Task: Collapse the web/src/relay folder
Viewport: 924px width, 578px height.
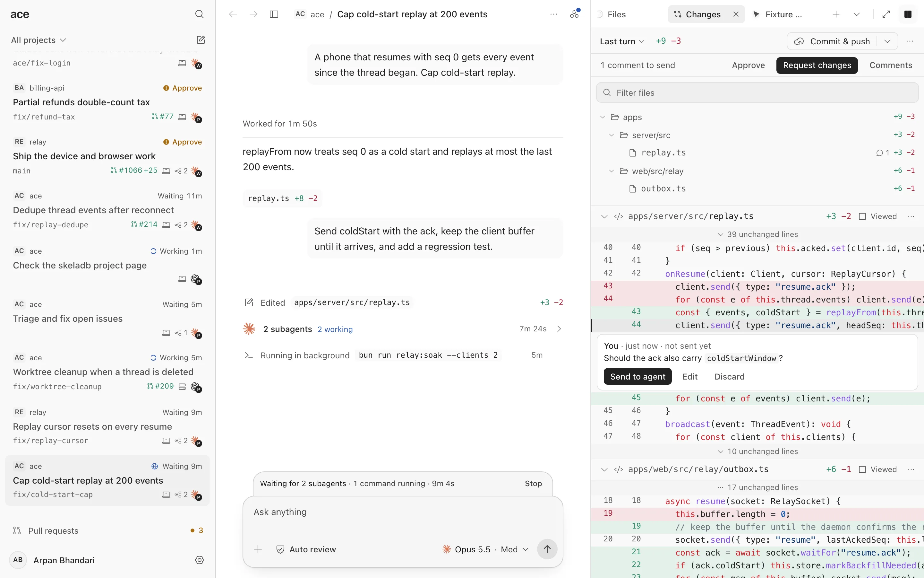Action: coord(611,171)
